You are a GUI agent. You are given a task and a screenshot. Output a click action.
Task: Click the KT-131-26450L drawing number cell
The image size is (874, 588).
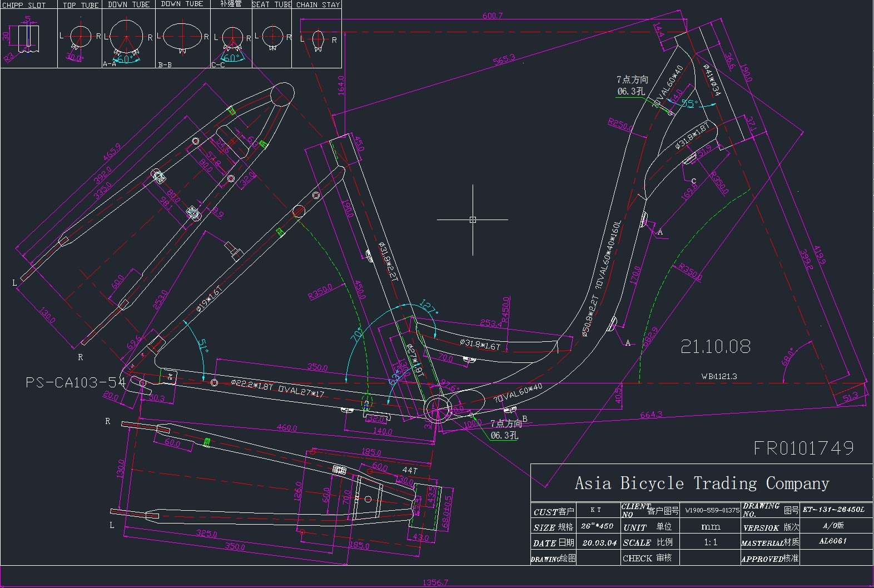[833, 510]
